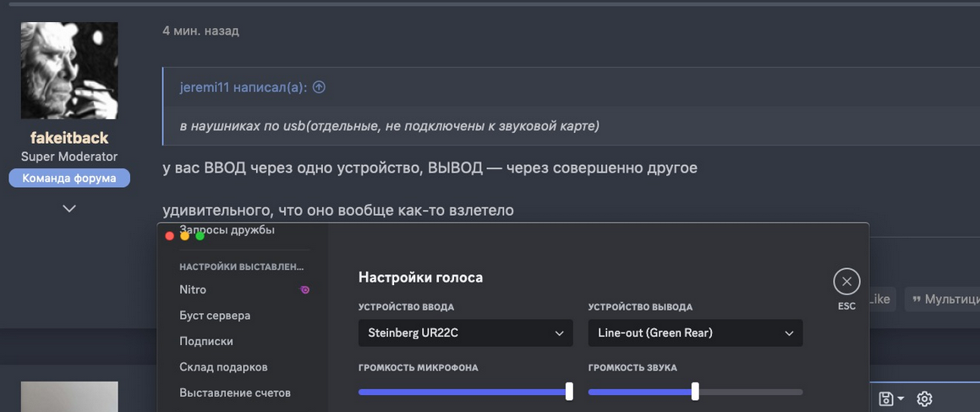Click the sound volume slider handle
The image size is (980, 412).
pyautogui.click(x=695, y=392)
